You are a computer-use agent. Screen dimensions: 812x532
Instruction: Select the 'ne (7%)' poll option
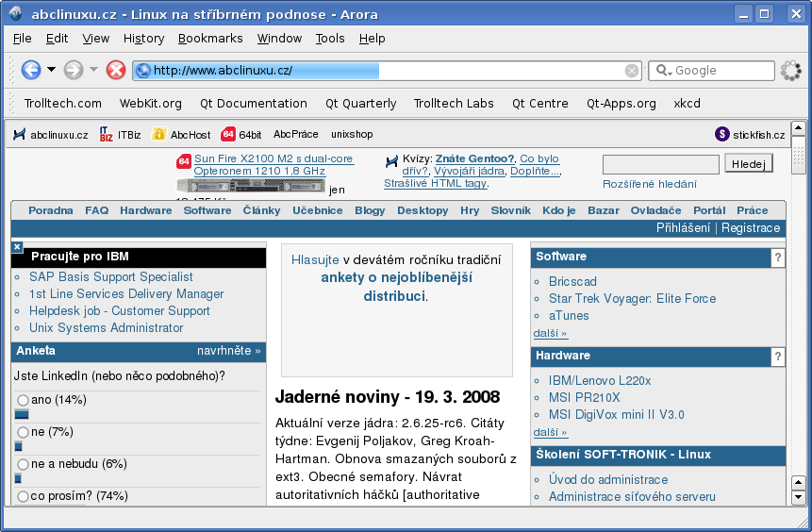(23, 433)
